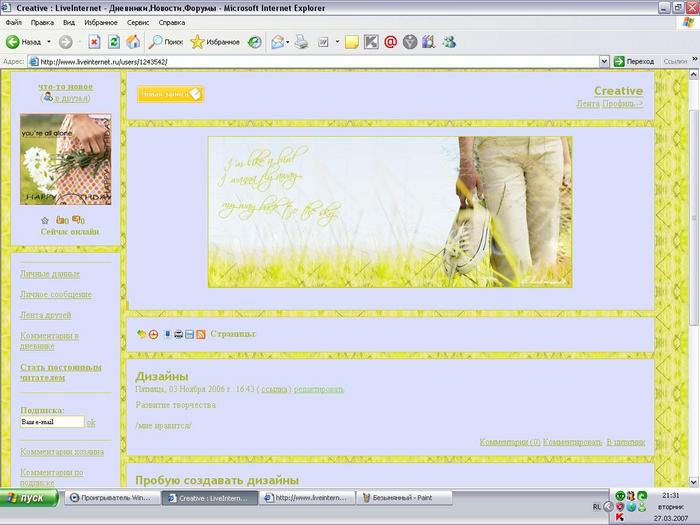Open the Лента link under Creative
This screenshot has width=700, height=525.
[x=588, y=104]
